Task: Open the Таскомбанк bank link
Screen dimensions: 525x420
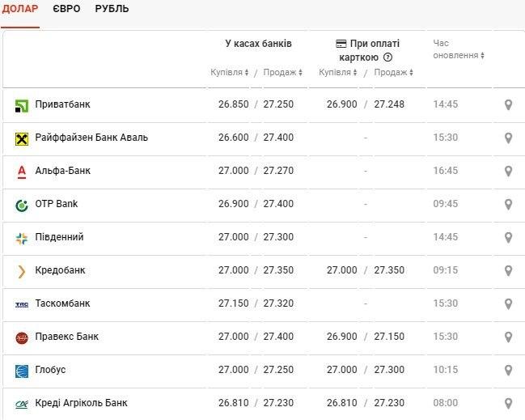Action: tap(62, 303)
